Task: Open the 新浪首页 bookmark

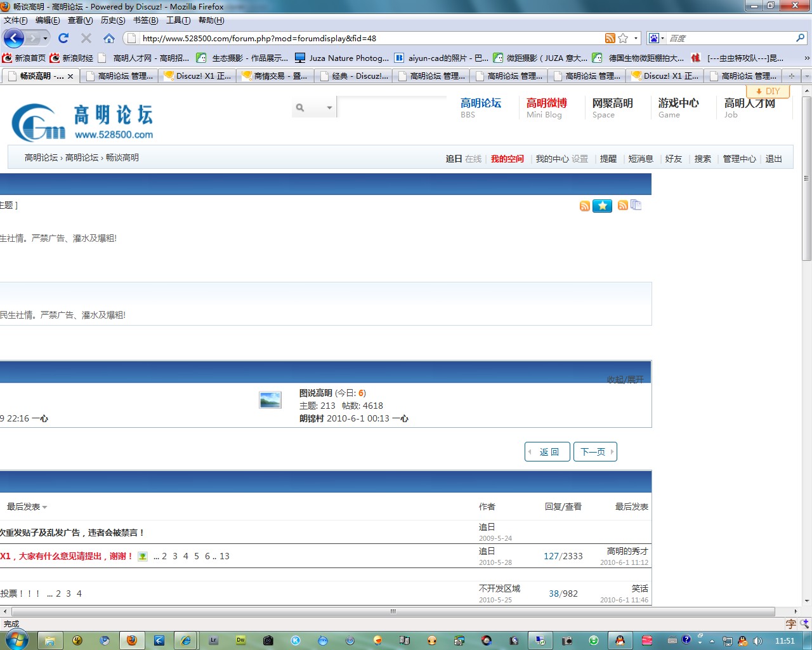Action: pos(24,58)
